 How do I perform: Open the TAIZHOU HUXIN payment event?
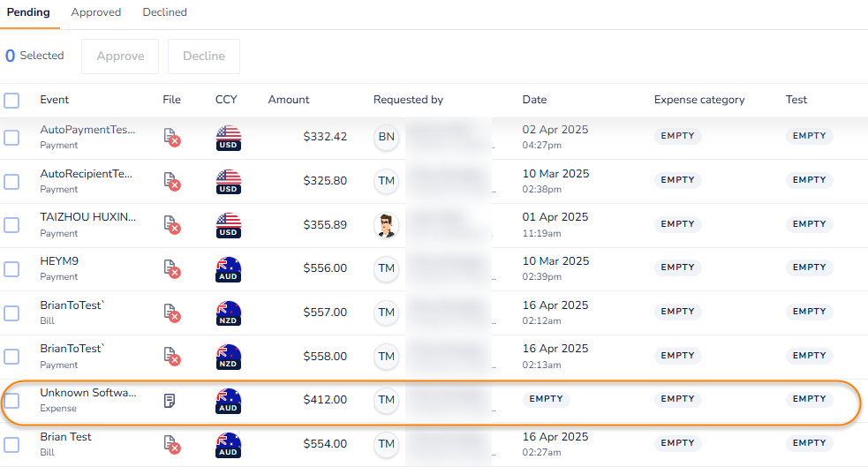(x=87, y=217)
